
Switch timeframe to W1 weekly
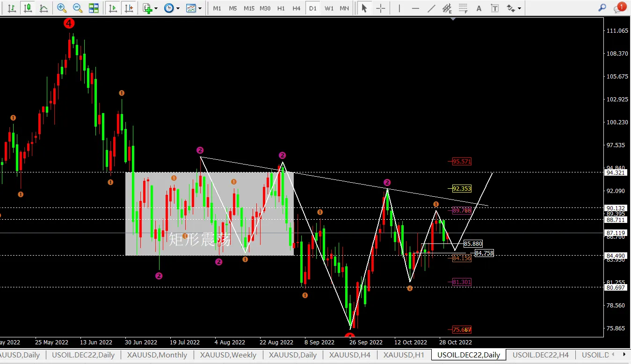point(329,8)
